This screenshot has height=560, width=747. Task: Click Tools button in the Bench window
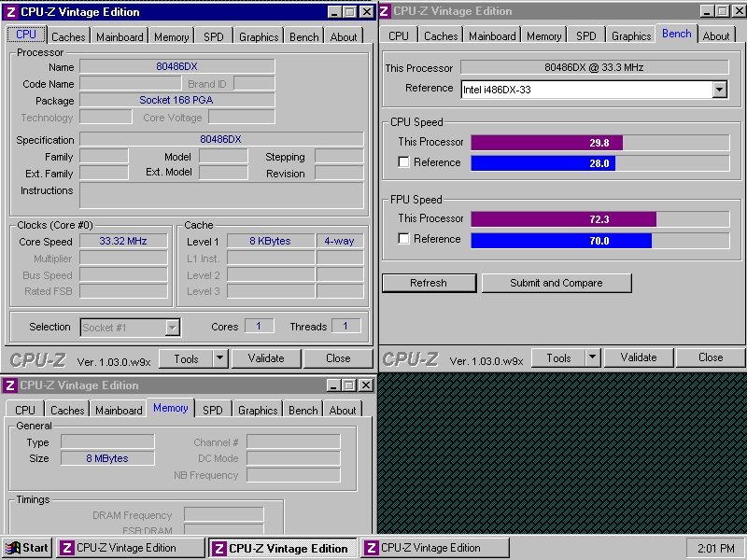point(558,357)
